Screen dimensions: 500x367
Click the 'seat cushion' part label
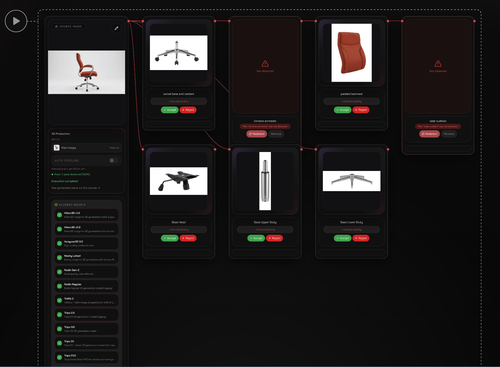438,121
